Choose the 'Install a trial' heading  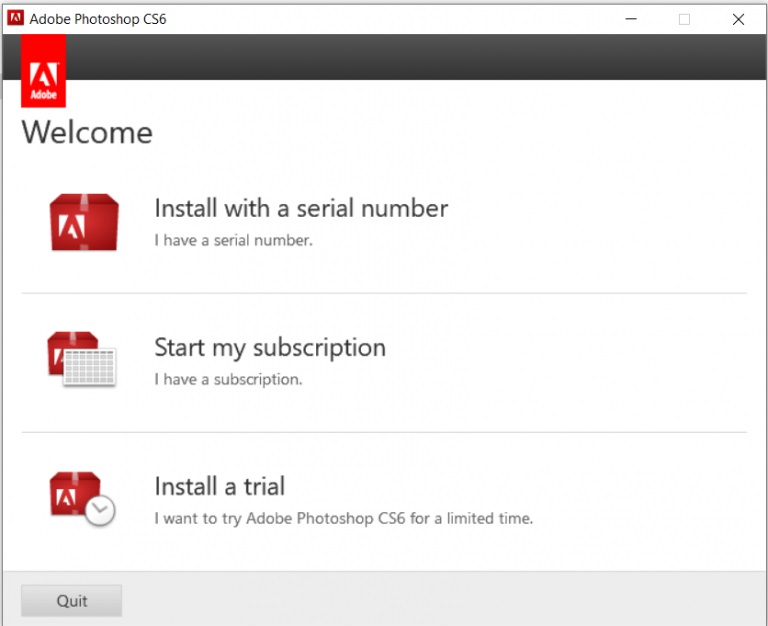(x=219, y=486)
